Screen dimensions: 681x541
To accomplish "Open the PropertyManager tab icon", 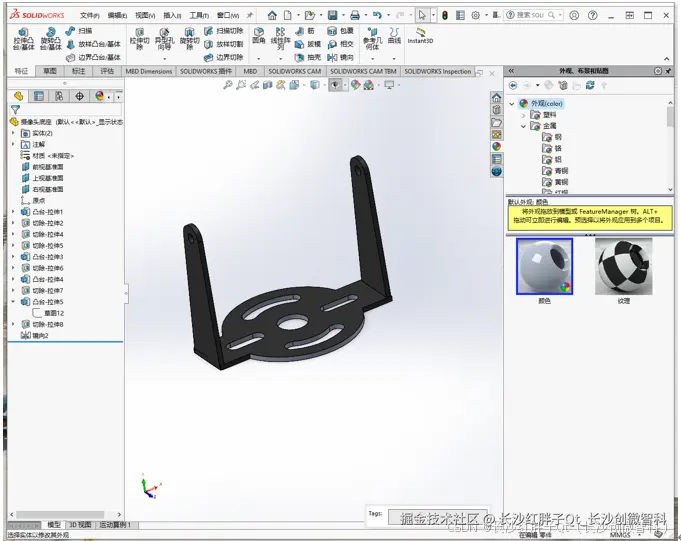I will 39,96.
